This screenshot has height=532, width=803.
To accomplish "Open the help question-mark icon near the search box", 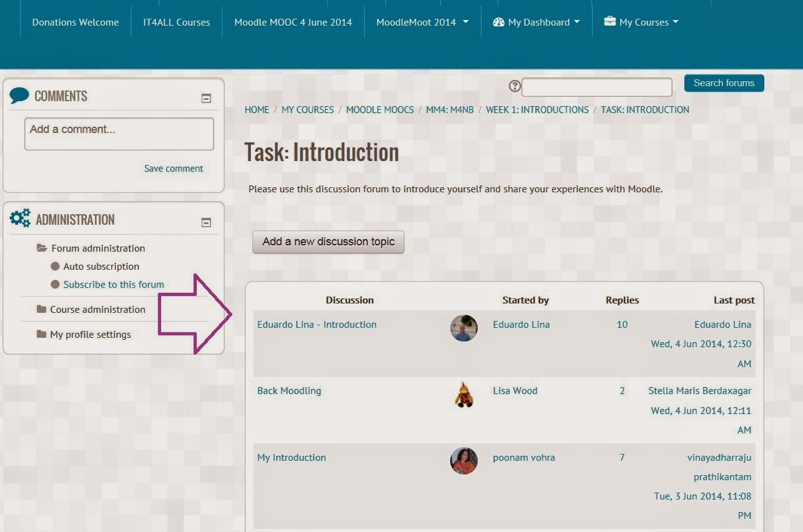I will (x=515, y=86).
